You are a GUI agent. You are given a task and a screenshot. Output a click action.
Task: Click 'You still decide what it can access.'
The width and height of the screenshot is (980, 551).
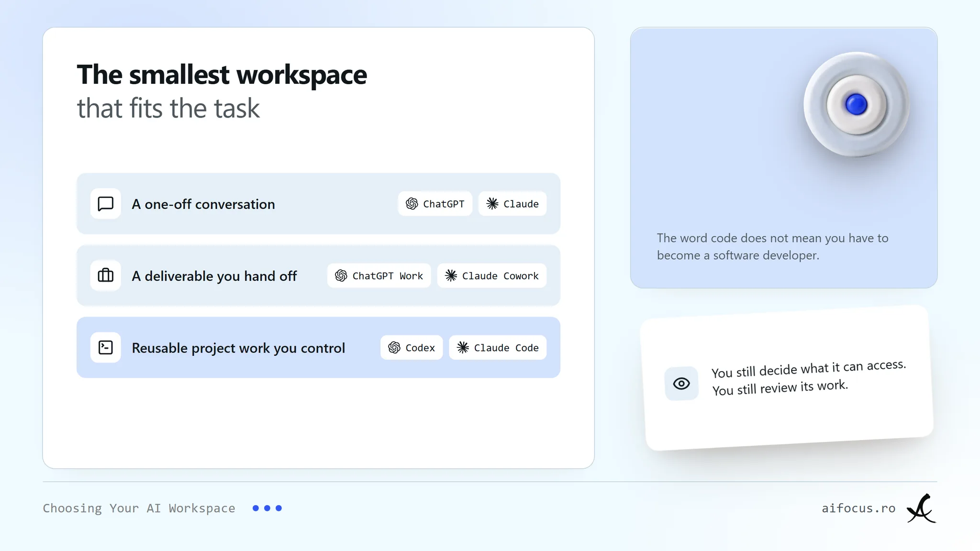(809, 368)
